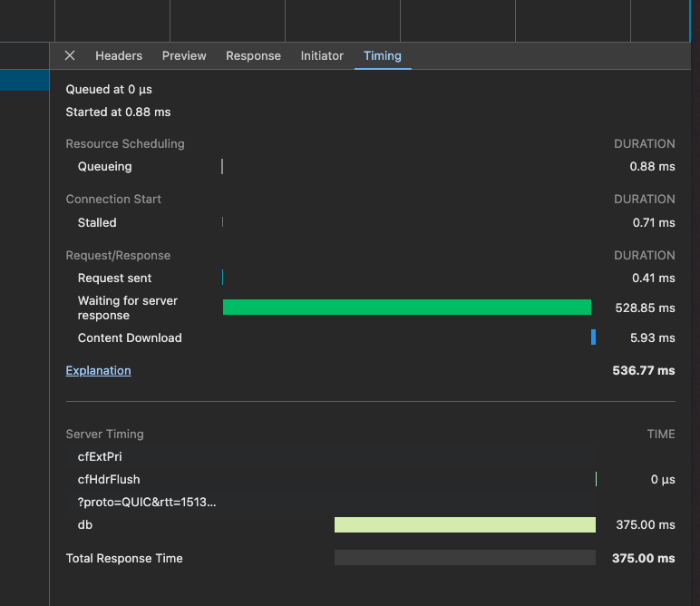The width and height of the screenshot is (700, 606).
Task: Select the highlighted request row in sidebar
Action: point(24,81)
